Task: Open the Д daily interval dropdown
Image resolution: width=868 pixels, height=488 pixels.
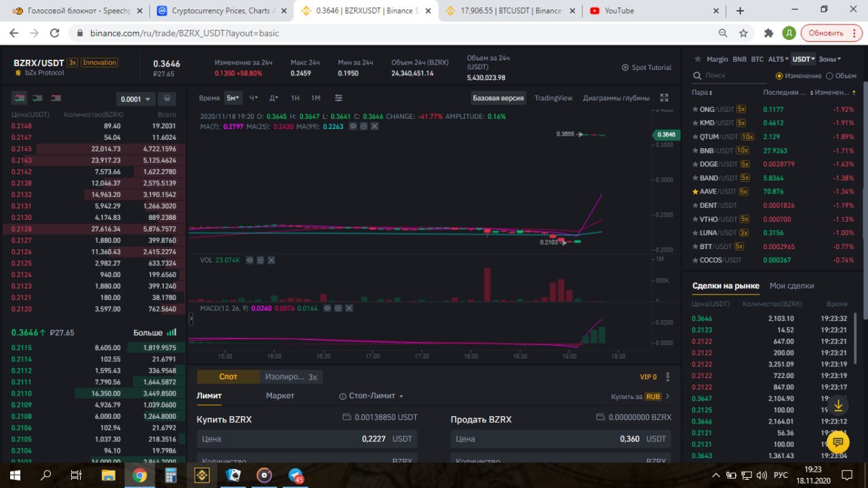Action: click(x=274, y=98)
